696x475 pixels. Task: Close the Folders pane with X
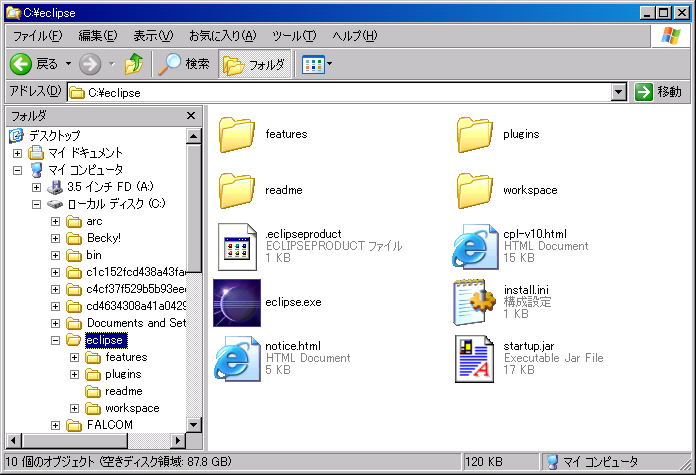(x=191, y=116)
